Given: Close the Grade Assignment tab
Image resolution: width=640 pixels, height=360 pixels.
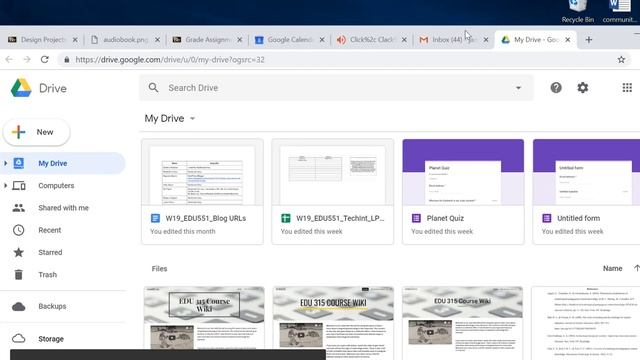Looking at the screenshot, I should click(240, 40).
